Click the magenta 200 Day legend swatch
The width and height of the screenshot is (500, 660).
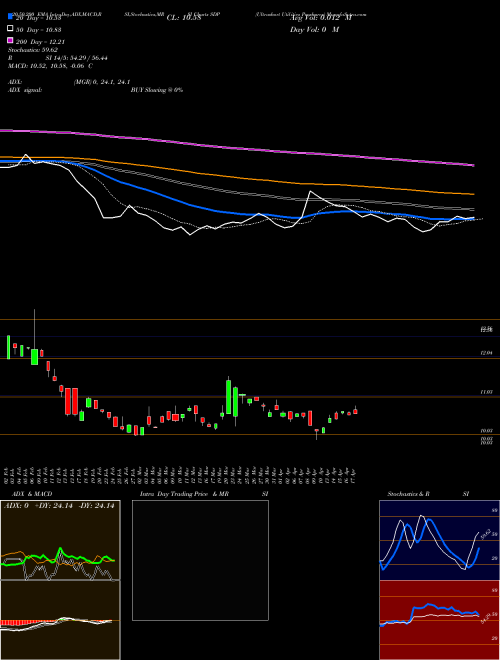click(x=10, y=40)
